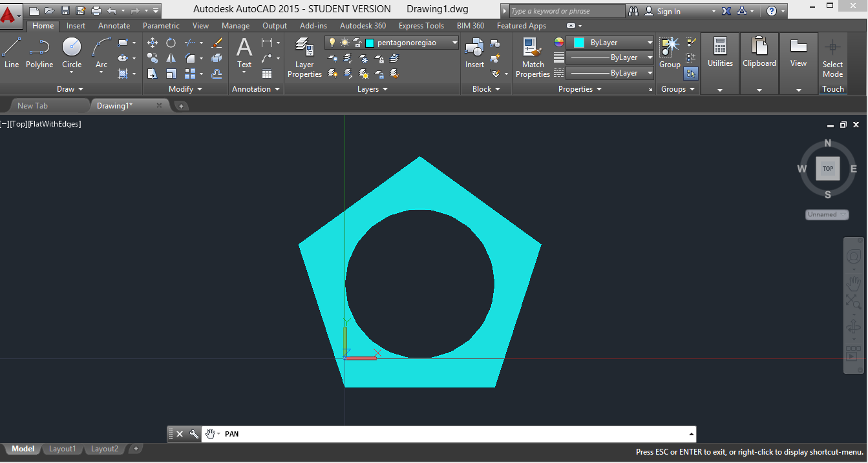Screen dimensions: 868x463
Task: Expand the Annotation panel
Action: tap(256, 89)
